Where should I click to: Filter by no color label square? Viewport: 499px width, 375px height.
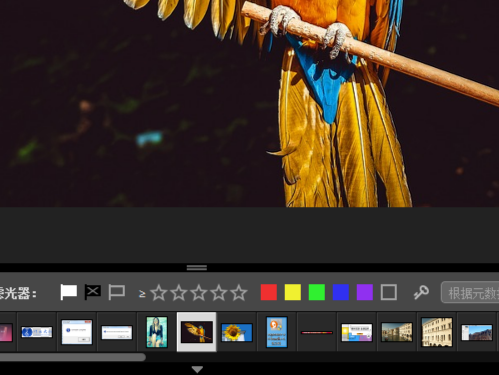pos(389,292)
